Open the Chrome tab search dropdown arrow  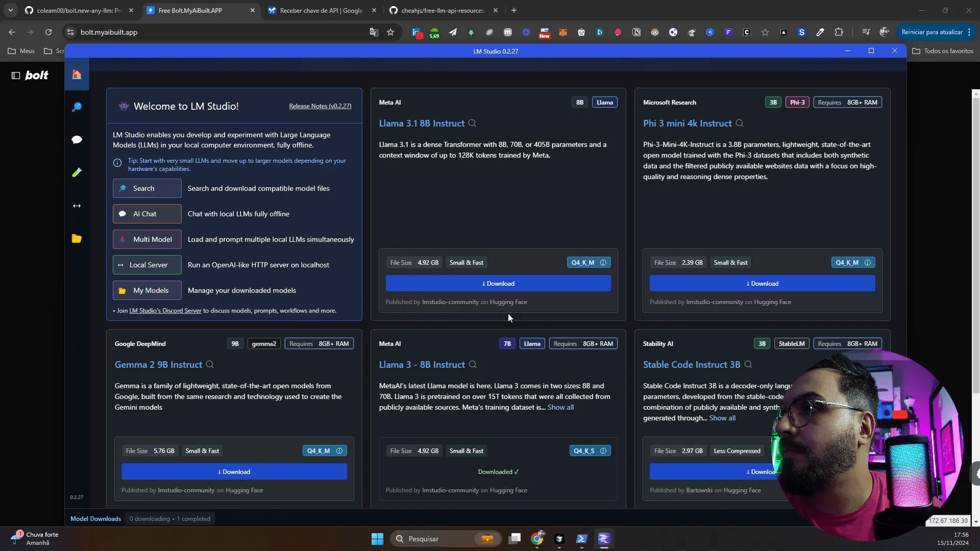(10, 10)
